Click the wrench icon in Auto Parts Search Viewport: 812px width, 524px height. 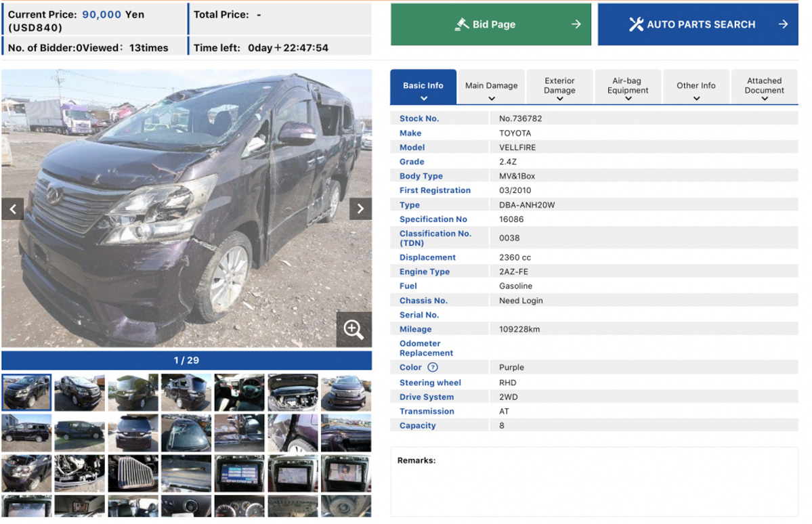[636, 24]
